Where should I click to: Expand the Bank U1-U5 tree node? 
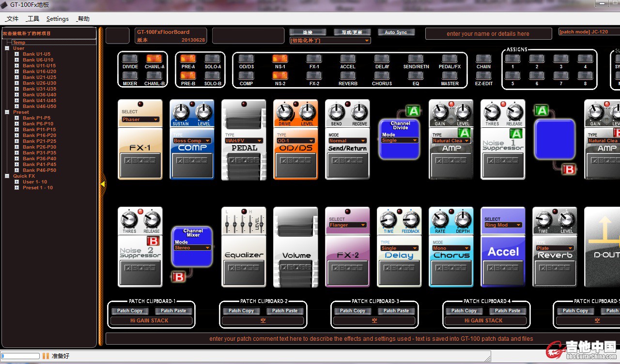[x=17, y=54]
